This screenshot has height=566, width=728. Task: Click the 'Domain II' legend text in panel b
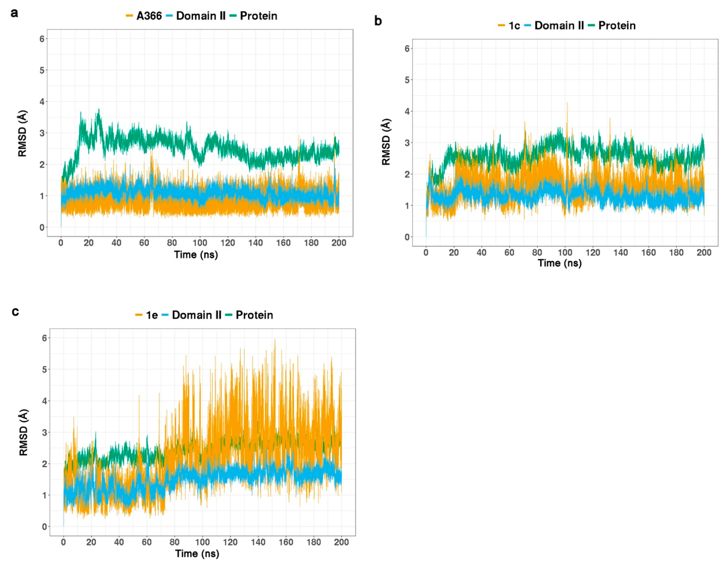pyautogui.click(x=559, y=25)
